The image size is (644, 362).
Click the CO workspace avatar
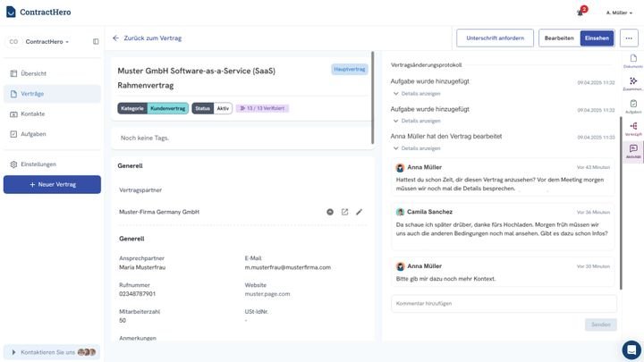click(x=13, y=41)
